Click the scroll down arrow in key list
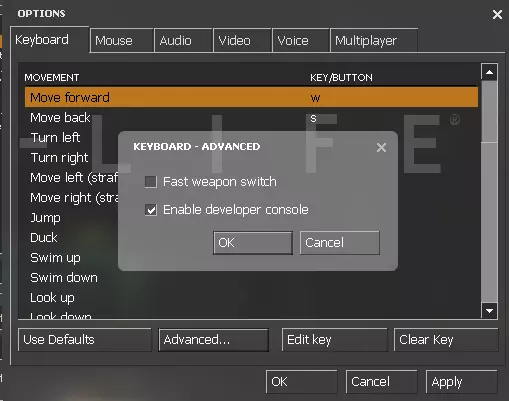This screenshot has width=509, height=401. 489,310
